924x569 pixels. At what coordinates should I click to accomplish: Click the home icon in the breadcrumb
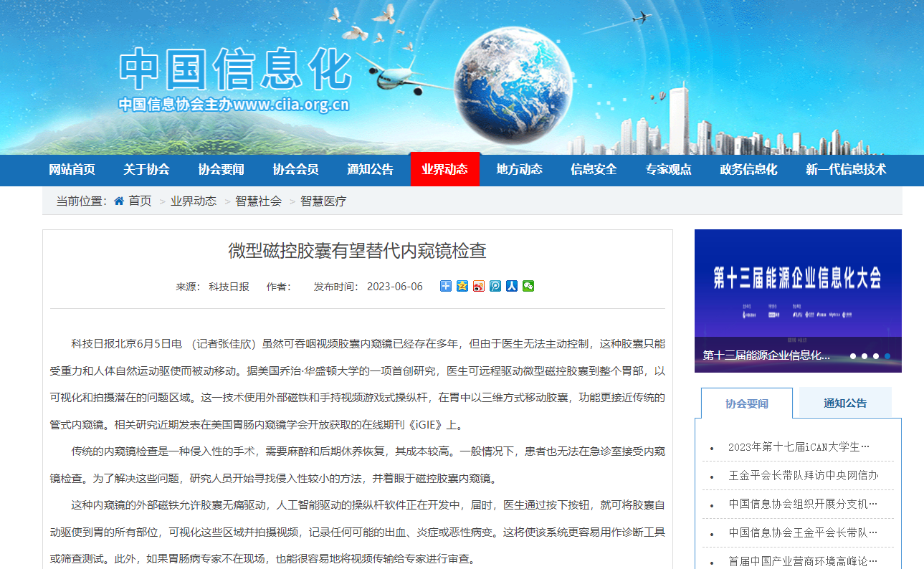119,201
